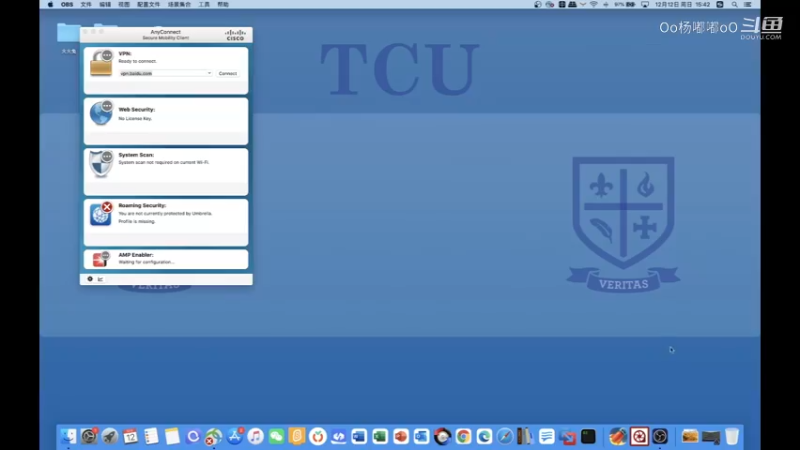This screenshot has height=450, width=800.
Task: Click the Roaming Security error icon
Action: 107,207
